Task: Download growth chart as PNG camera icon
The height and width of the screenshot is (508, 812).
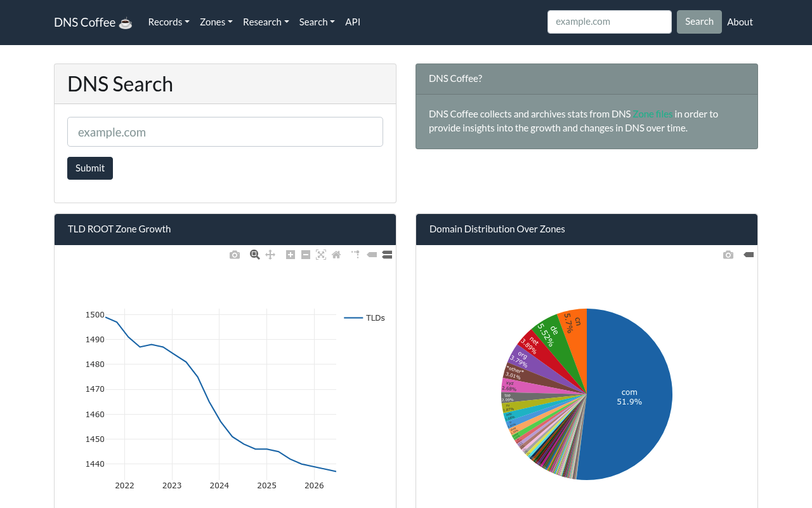Action: coord(235,255)
